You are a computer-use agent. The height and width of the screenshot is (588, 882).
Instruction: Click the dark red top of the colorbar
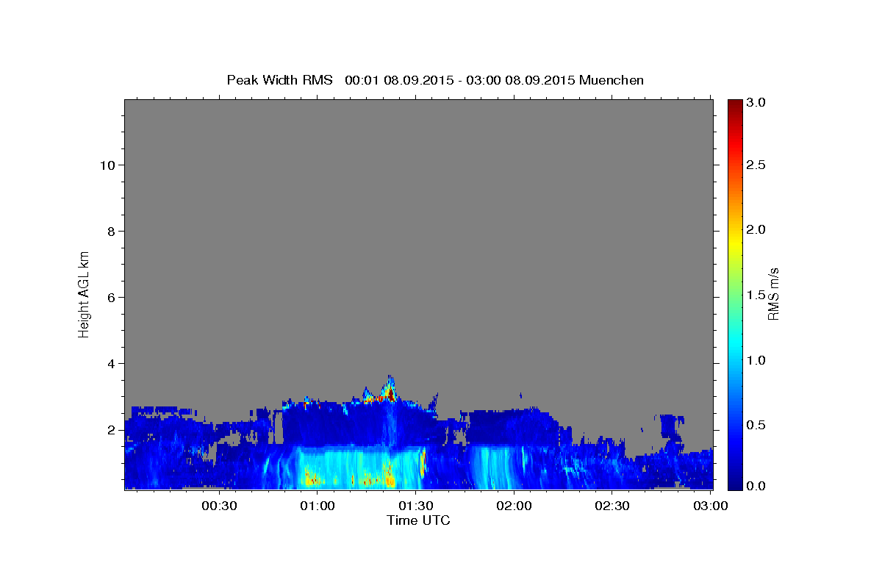[x=734, y=105]
